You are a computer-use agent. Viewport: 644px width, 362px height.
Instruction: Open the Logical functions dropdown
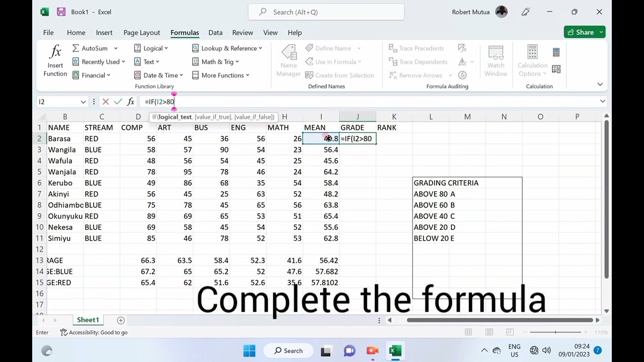pyautogui.click(x=151, y=48)
